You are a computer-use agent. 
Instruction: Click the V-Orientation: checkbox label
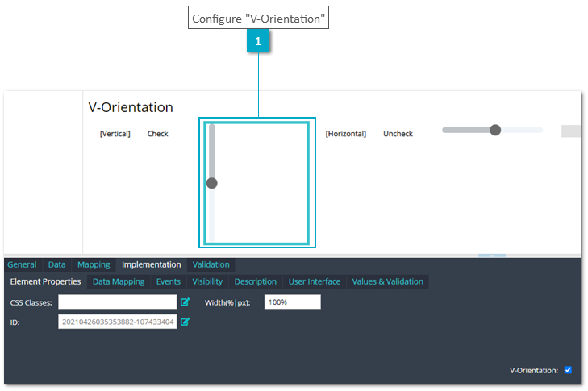534,370
